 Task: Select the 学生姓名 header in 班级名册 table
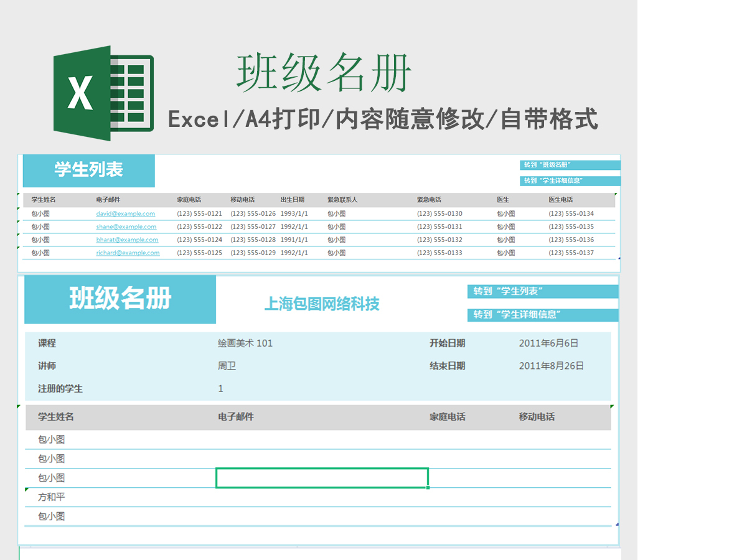click(x=56, y=417)
